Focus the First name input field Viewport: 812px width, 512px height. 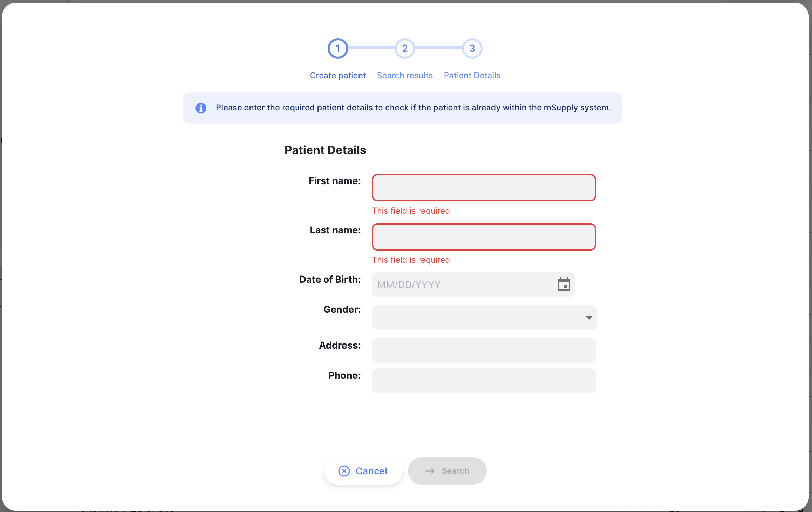point(484,188)
